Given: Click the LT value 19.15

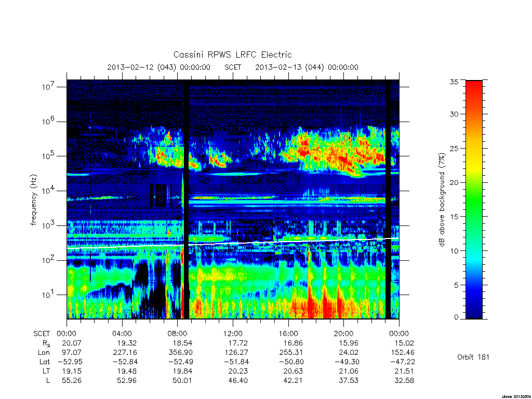Looking at the screenshot, I should click(x=72, y=371).
